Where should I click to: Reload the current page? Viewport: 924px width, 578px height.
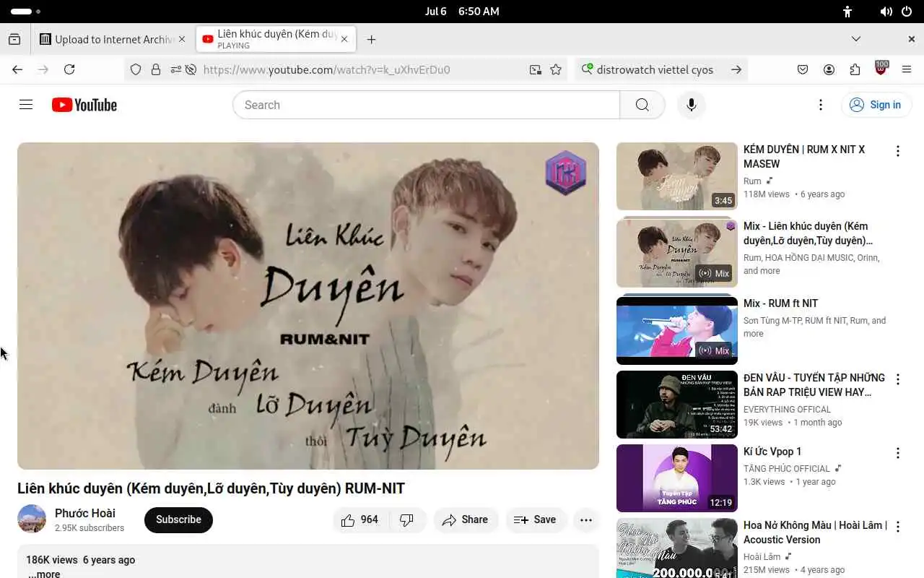pyautogui.click(x=69, y=69)
